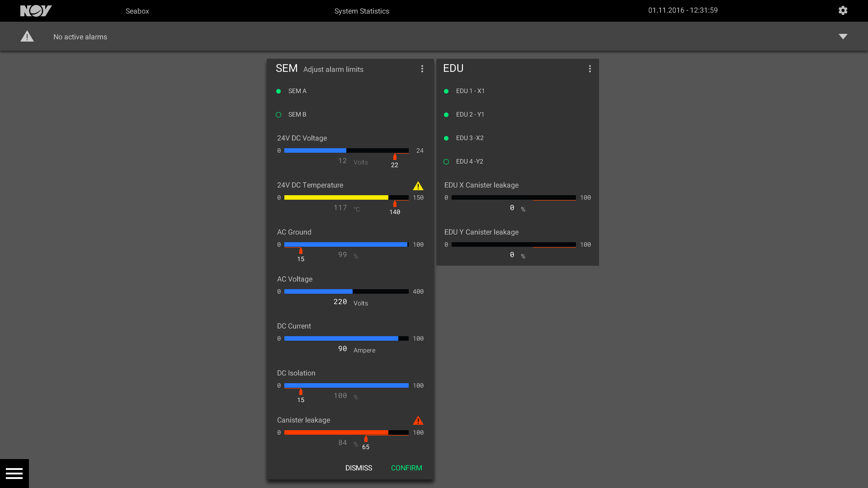The width and height of the screenshot is (868, 488).
Task: Click the 117 °C temperature reading
Action: pyautogui.click(x=347, y=208)
